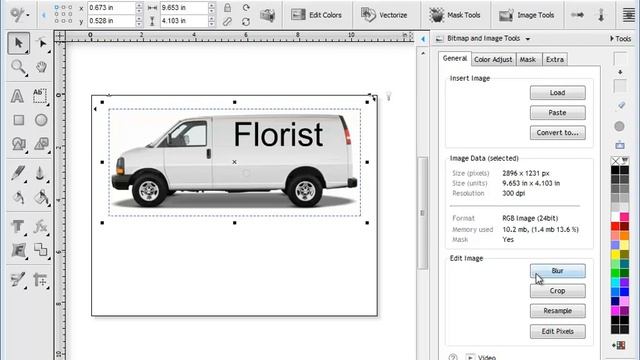The height and width of the screenshot is (360, 640).
Task: Click the Edit Pixels button
Action: (x=558, y=331)
